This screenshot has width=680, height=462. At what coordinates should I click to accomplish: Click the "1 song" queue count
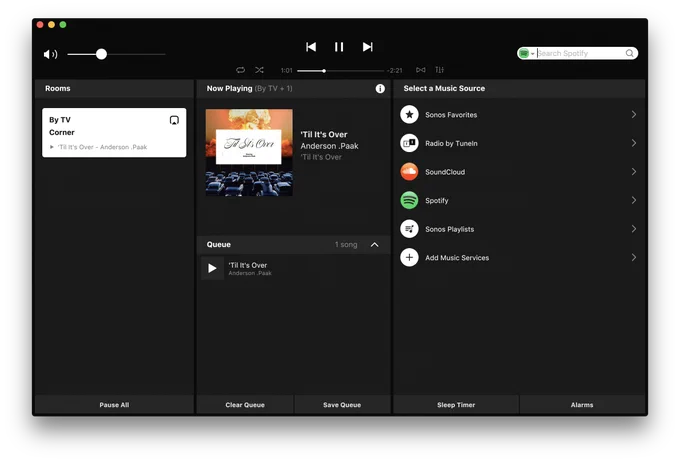346,245
